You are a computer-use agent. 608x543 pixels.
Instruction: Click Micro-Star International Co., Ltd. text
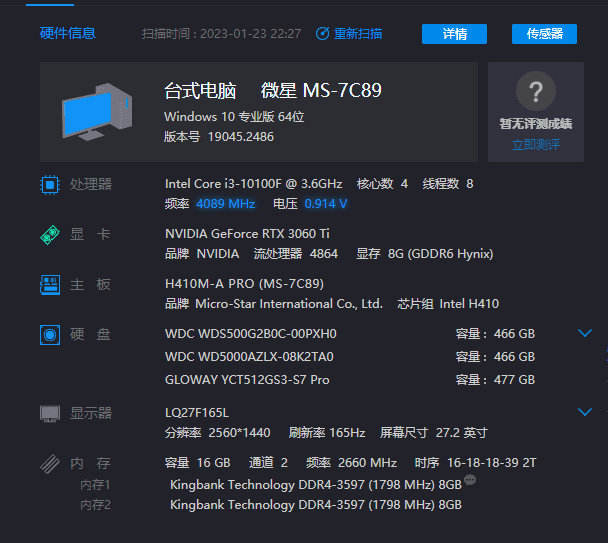(x=289, y=304)
